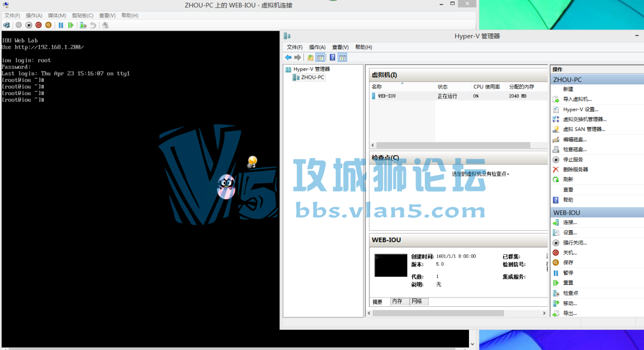Send Ctrl+Alt+Del via VM connection toolbar
The height and width of the screenshot is (350, 644).
click(7, 25)
